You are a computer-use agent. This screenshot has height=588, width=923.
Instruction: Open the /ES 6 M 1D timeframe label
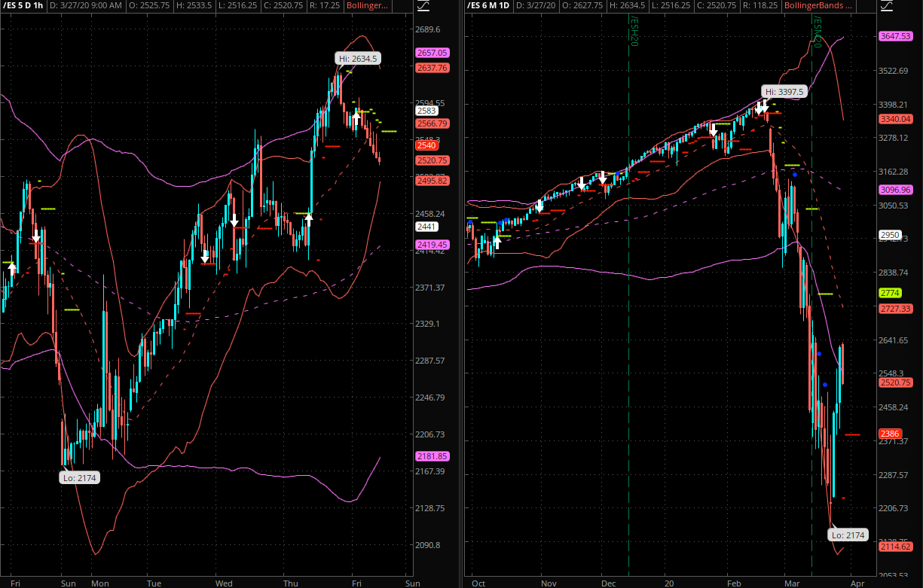pos(491,6)
